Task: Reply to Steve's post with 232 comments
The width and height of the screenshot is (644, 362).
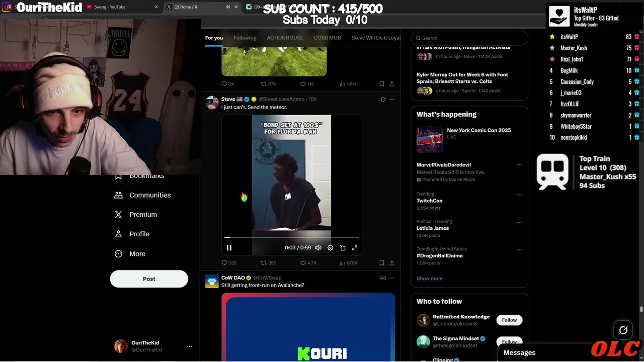Action: click(x=229, y=262)
